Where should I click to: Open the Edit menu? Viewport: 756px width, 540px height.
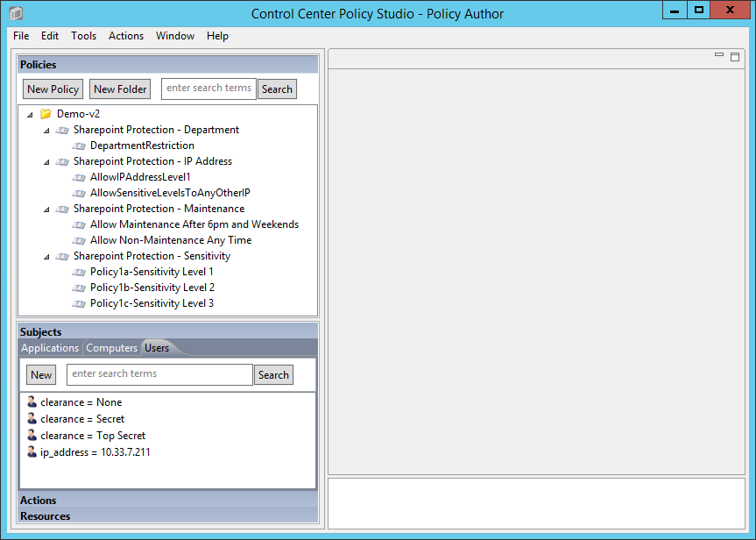(x=50, y=36)
